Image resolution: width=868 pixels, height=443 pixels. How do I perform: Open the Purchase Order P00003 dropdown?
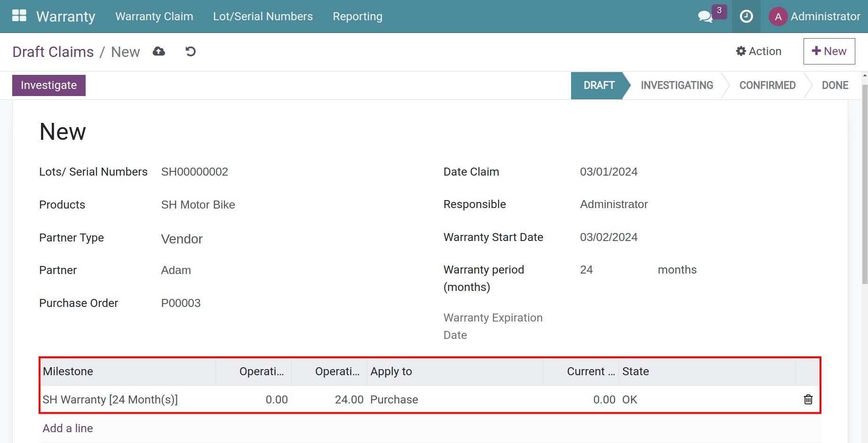click(x=181, y=303)
